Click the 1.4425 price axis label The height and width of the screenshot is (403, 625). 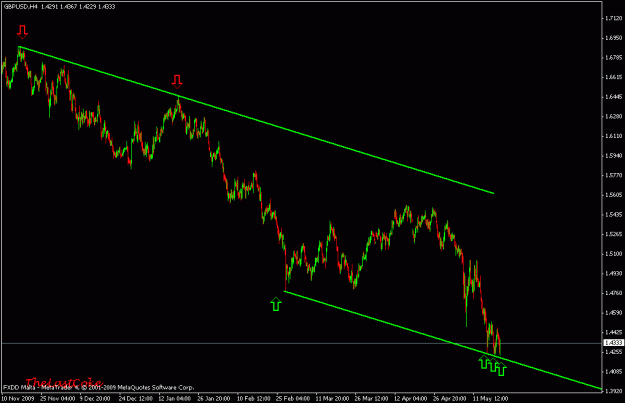(613, 332)
